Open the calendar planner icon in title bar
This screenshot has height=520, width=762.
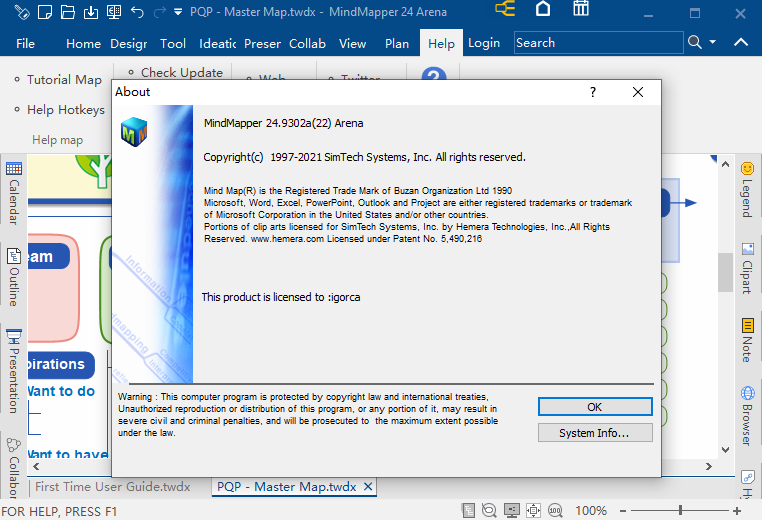(581, 9)
